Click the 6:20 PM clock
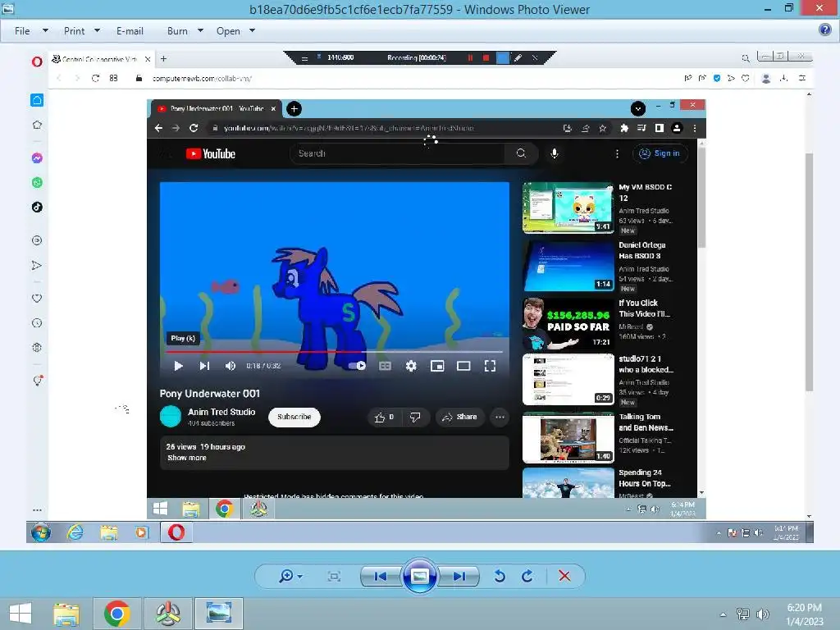Screen dimensions: 840x630 click(804, 608)
